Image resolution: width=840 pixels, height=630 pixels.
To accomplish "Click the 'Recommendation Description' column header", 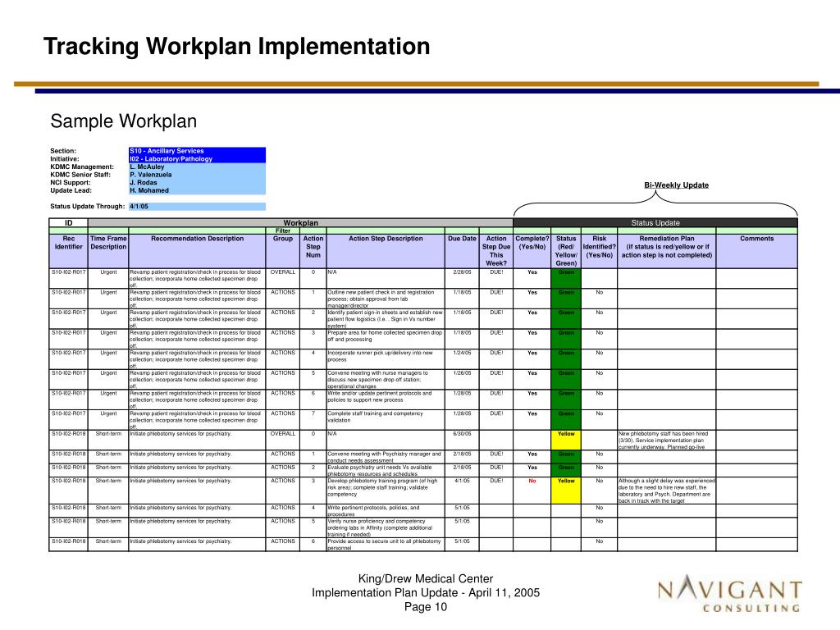I will (x=197, y=251).
